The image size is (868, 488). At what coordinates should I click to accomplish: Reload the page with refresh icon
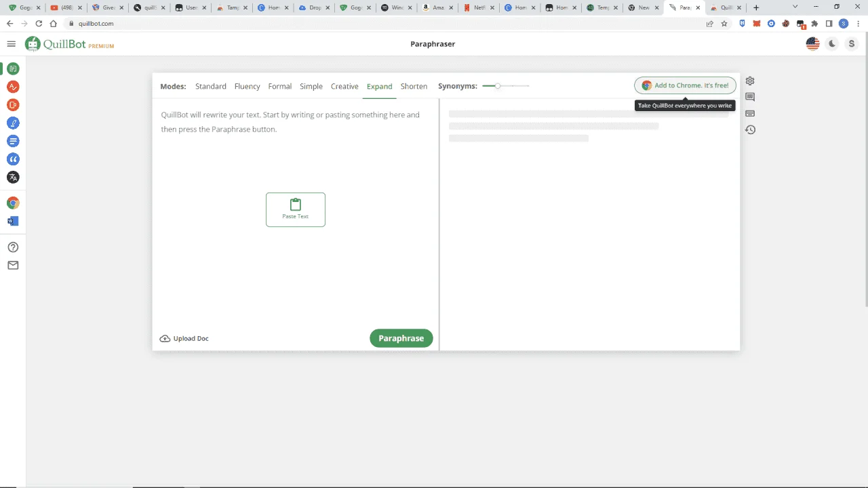pyautogui.click(x=39, y=23)
